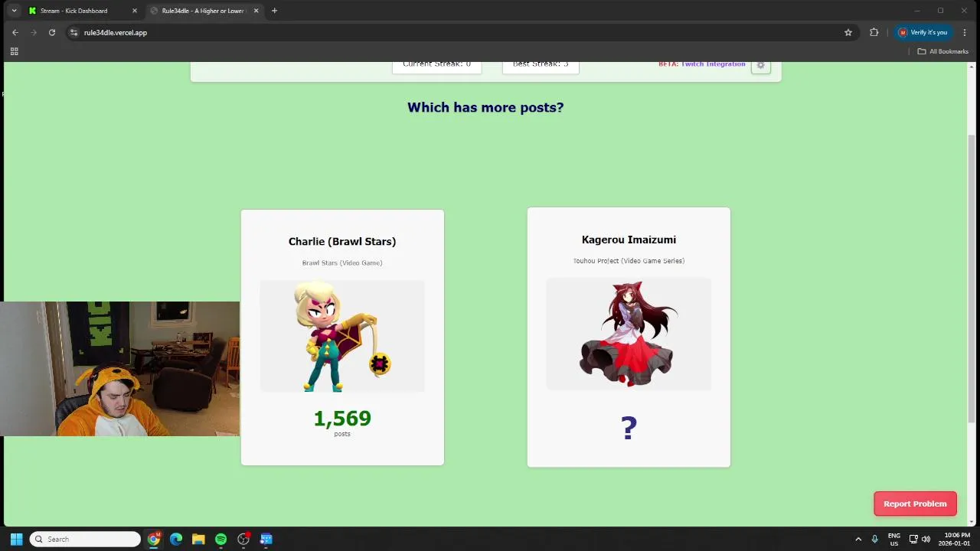The height and width of the screenshot is (551, 980).
Task: Open a new browser tab
Action: click(x=274, y=11)
